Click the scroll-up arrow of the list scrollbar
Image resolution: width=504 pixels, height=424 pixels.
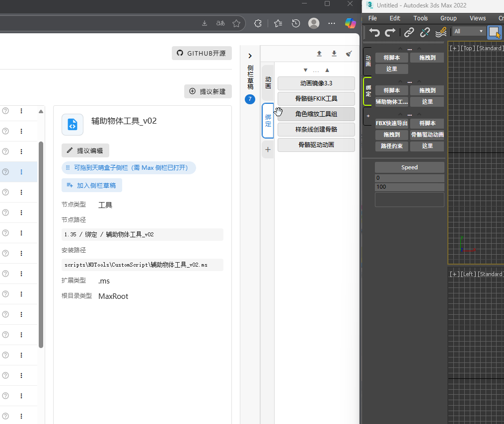click(41, 112)
